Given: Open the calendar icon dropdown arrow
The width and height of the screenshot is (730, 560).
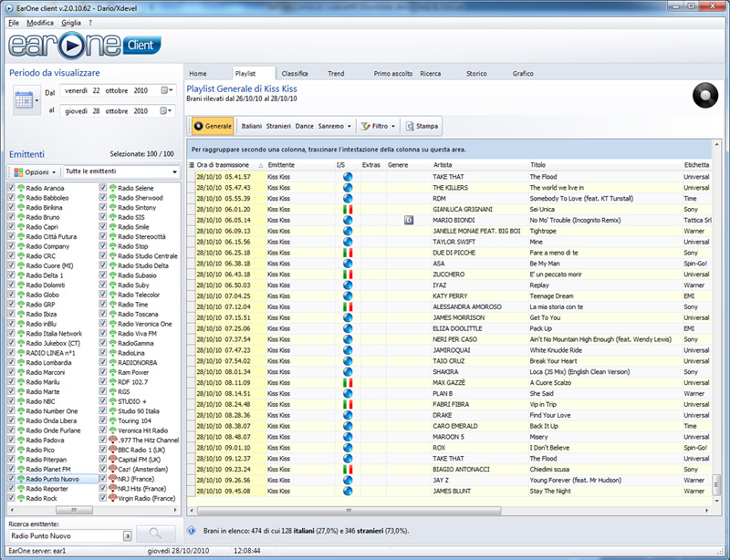Looking at the screenshot, I should pyautogui.click(x=36, y=100).
